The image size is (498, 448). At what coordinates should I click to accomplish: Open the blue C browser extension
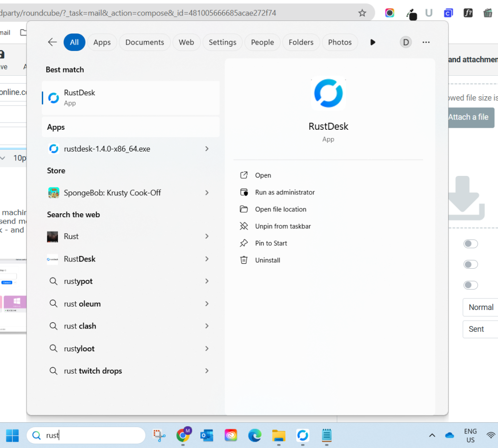point(448,13)
